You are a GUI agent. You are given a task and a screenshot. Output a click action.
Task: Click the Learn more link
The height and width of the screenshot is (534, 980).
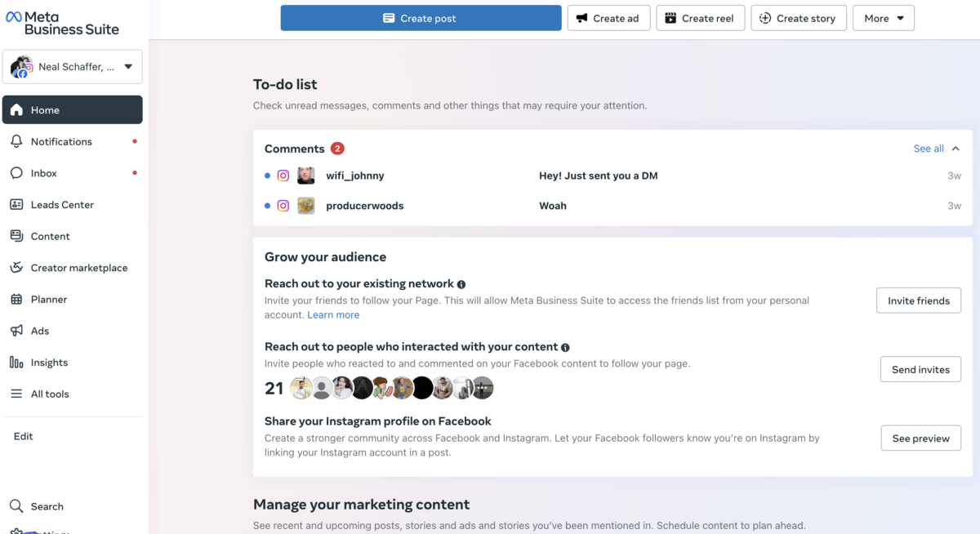pyautogui.click(x=333, y=315)
